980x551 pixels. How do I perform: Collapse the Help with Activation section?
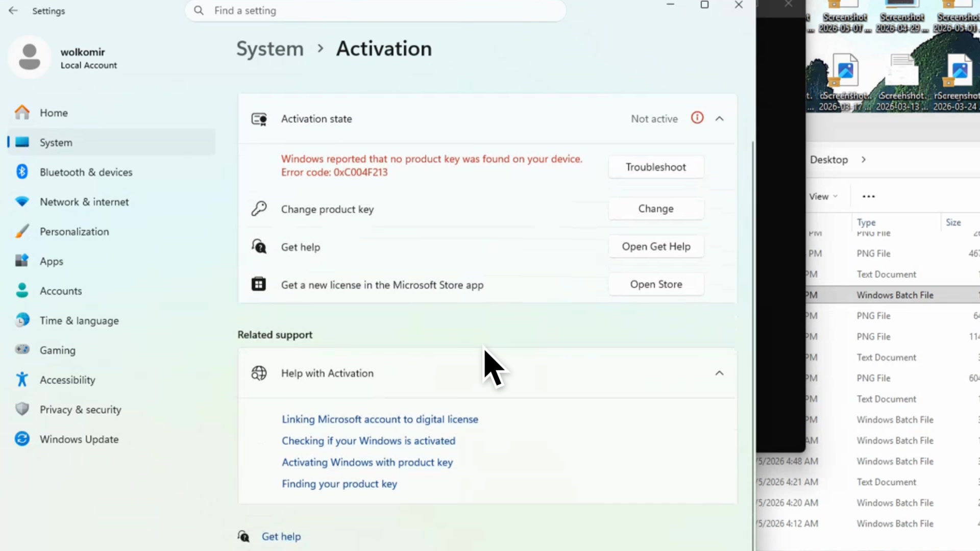pos(720,373)
